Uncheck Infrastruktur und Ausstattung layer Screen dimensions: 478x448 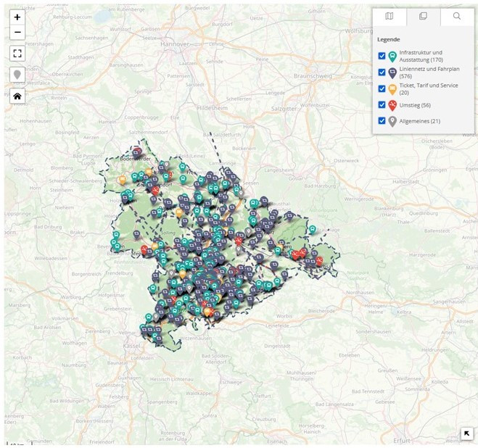382,56
